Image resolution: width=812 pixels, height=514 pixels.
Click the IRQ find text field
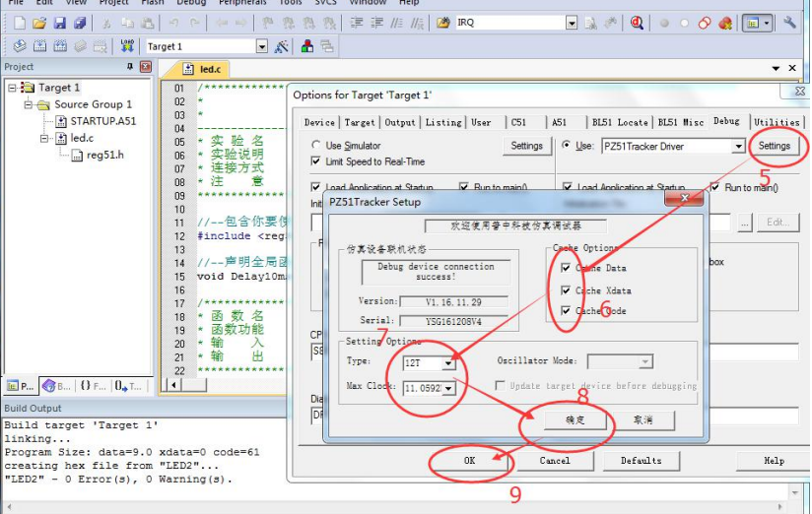pyautogui.click(x=510, y=23)
